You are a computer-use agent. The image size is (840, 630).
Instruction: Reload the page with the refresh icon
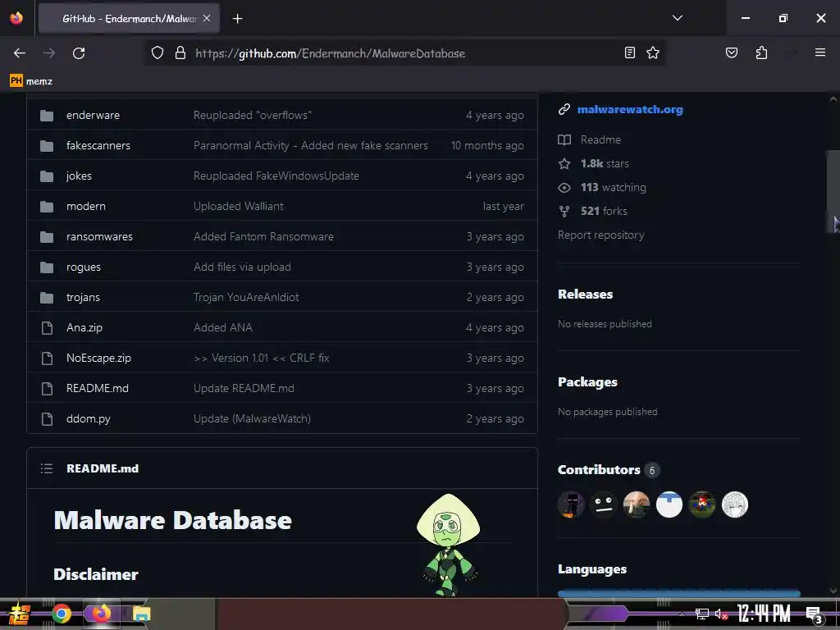[x=79, y=53]
